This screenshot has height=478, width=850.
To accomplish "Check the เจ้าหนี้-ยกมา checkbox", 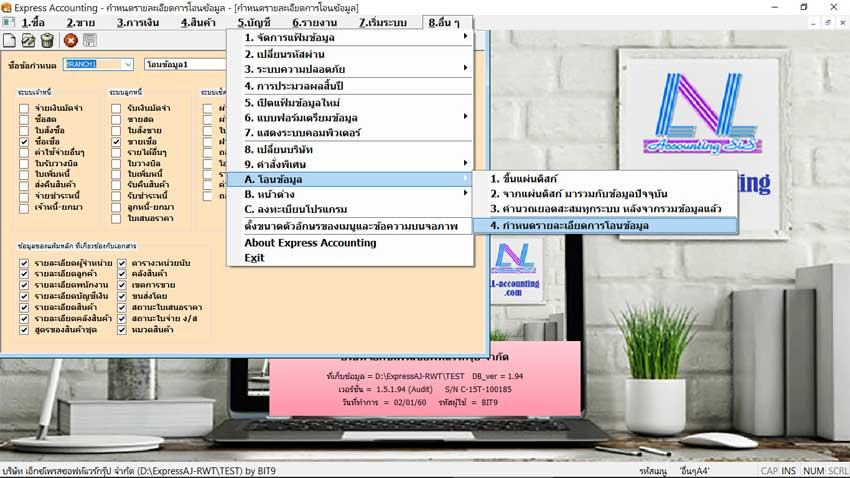I will pos(24,208).
